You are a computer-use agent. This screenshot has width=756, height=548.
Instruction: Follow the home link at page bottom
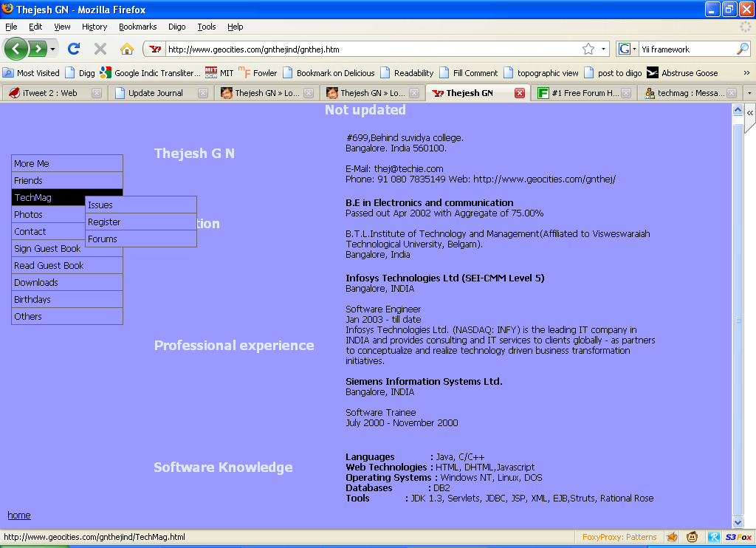click(19, 516)
